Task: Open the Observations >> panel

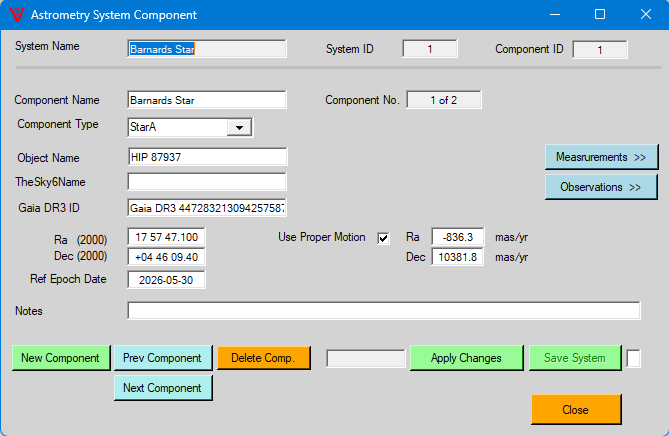Action: pos(601,187)
